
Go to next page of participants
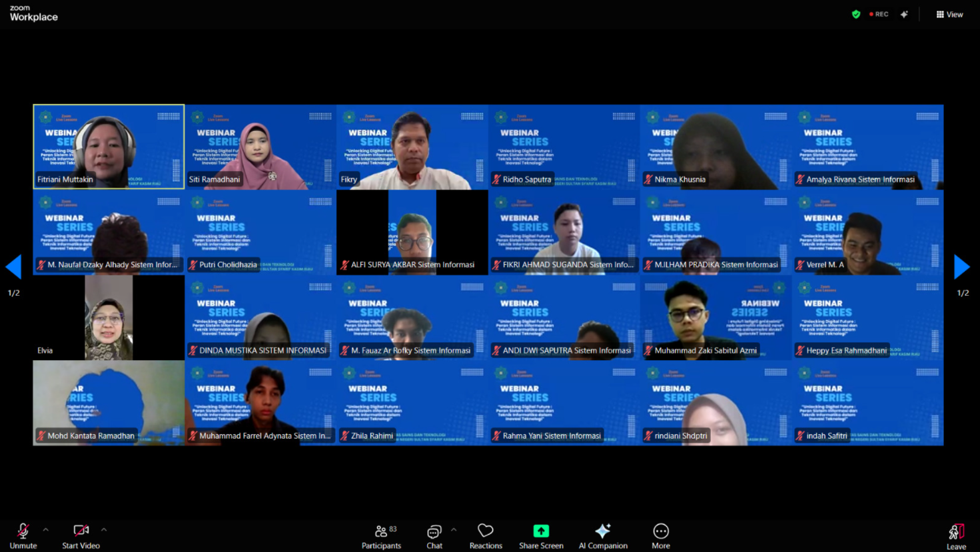pos(961,267)
